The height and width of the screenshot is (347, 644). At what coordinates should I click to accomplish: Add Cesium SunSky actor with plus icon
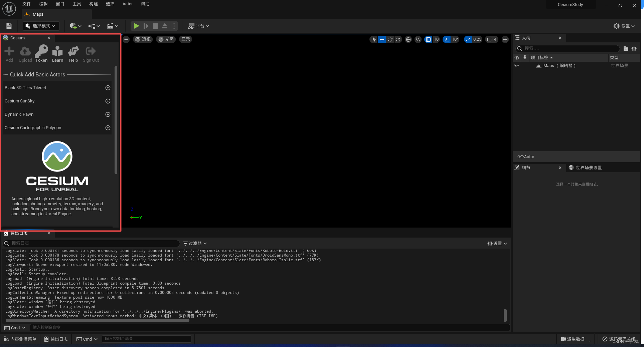[108, 101]
